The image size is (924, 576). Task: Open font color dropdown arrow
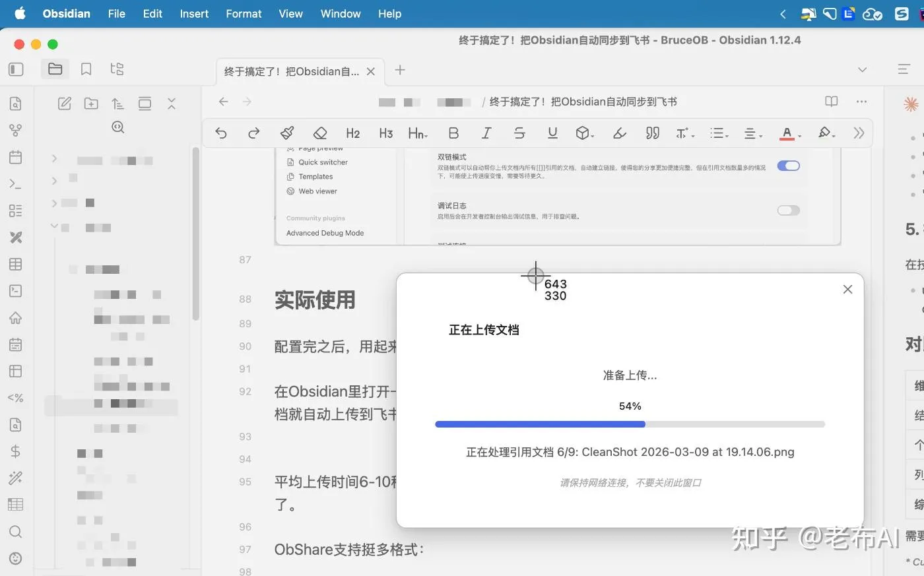tap(800, 136)
